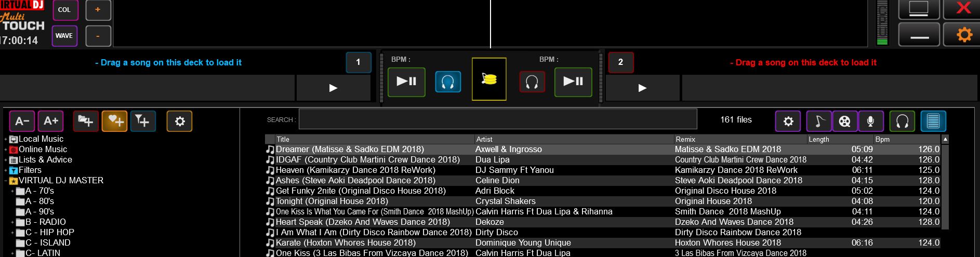
Task: Toggle the microphone karaoke filter
Action: 870,121
